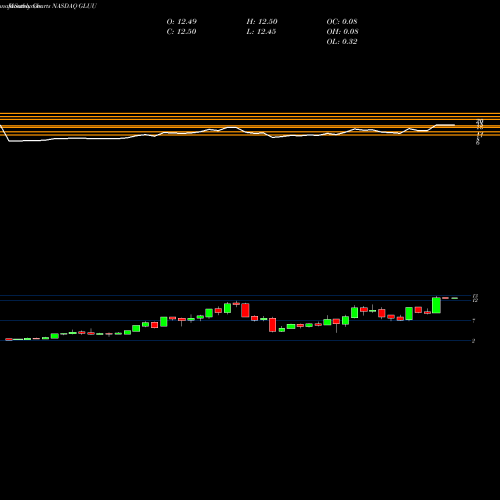The width and height of the screenshot is (500, 500).
Task: Click the NASDAQ GLUU chart title
Action: tap(74, 6)
